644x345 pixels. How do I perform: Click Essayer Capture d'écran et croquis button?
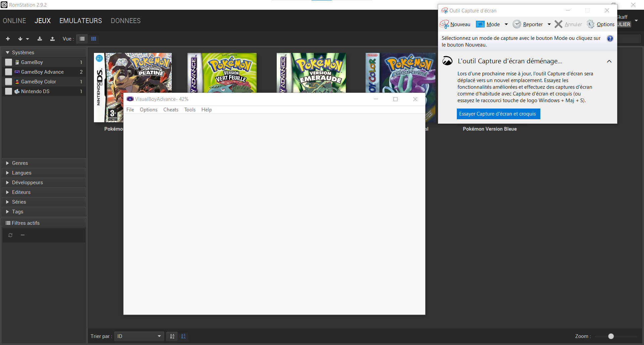click(498, 114)
